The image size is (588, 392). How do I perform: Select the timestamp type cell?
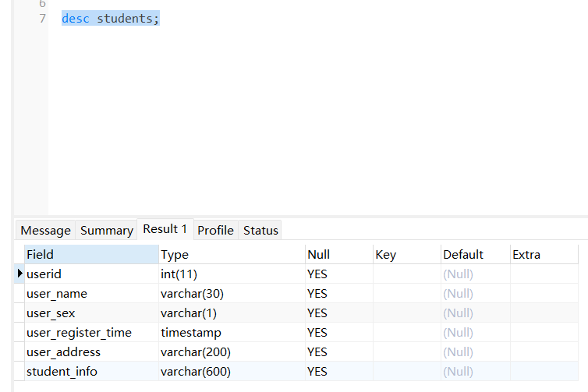click(x=232, y=333)
